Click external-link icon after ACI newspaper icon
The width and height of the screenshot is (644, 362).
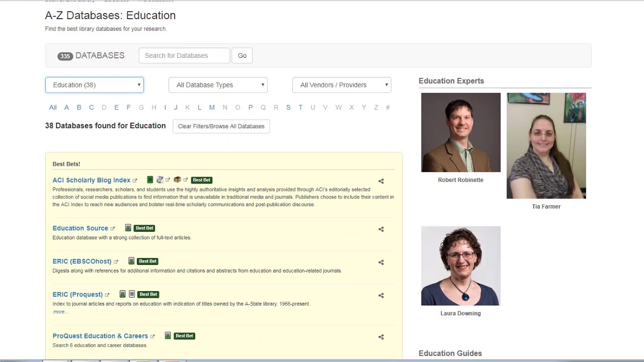coord(168,179)
